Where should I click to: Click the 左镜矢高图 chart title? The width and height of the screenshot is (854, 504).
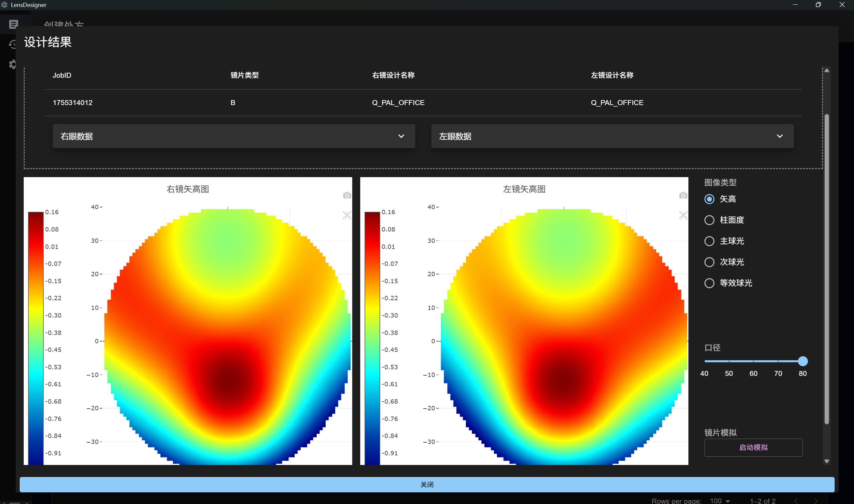coord(524,189)
